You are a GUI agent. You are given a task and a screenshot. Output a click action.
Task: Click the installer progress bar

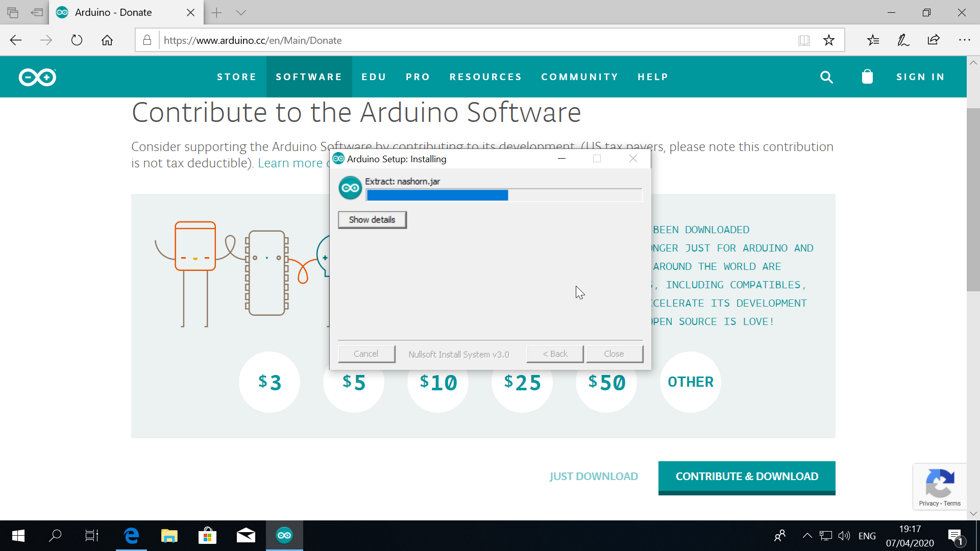pyautogui.click(x=504, y=195)
